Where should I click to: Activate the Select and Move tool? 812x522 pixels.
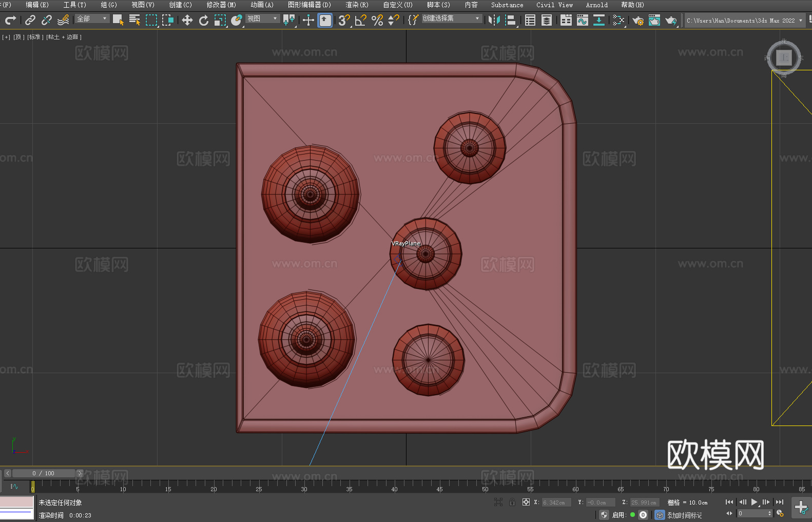pos(187,20)
